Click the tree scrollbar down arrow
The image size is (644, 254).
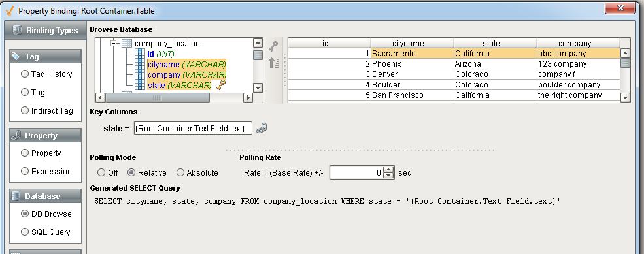pos(258,87)
